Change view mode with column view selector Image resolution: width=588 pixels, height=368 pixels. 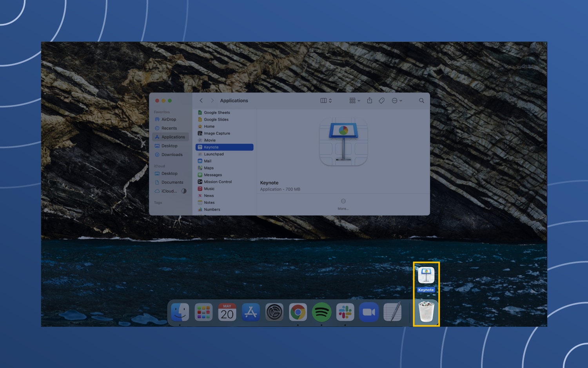coord(326,101)
